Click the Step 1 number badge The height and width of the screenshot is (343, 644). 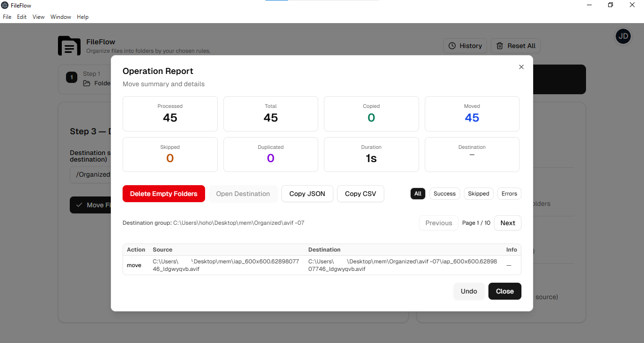(x=72, y=77)
